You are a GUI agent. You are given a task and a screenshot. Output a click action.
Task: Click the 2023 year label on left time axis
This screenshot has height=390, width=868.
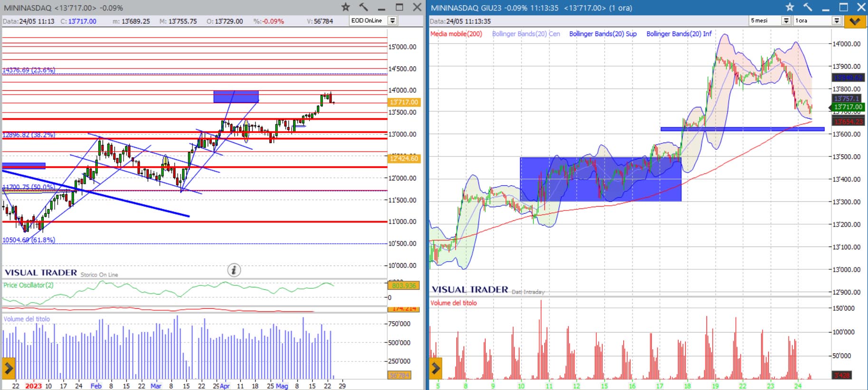point(33,386)
